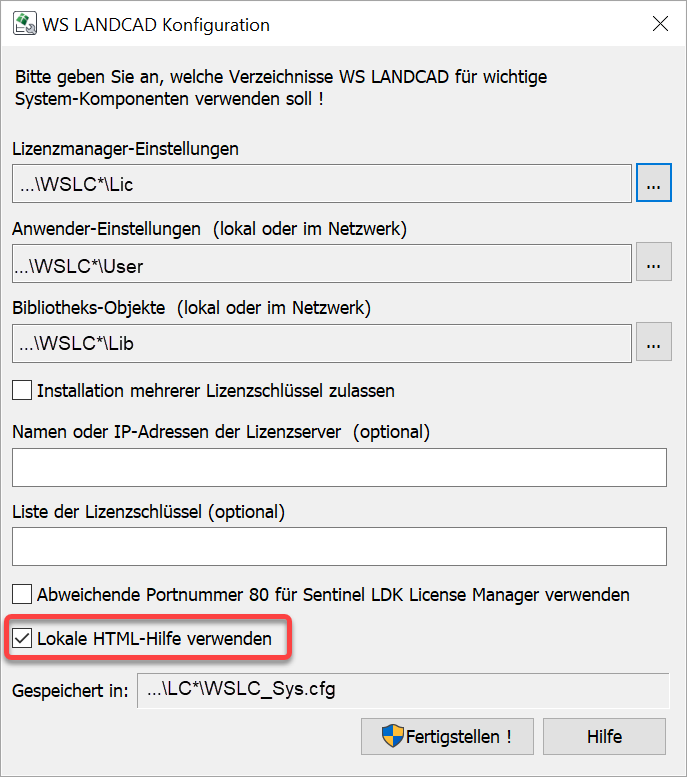Image resolution: width=687 pixels, height=777 pixels.
Task: Click the Bibliotheks-Objekte path field
Action: point(322,343)
